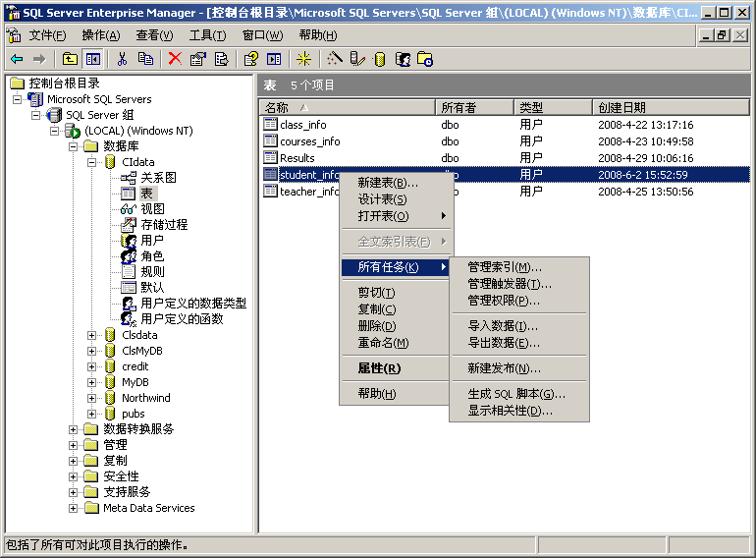Sort by 类型 column header

(x=554, y=107)
